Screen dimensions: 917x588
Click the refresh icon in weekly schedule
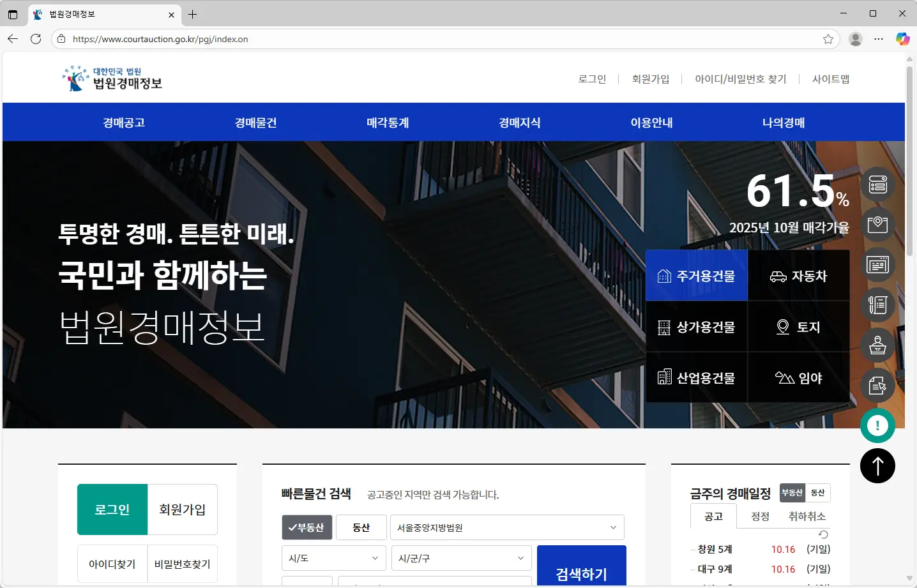[x=823, y=534]
